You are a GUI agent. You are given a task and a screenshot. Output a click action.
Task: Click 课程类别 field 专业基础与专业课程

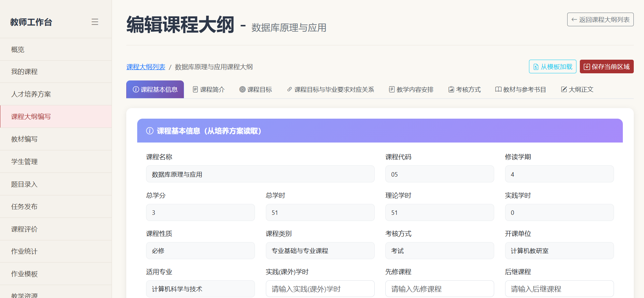[320, 251]
